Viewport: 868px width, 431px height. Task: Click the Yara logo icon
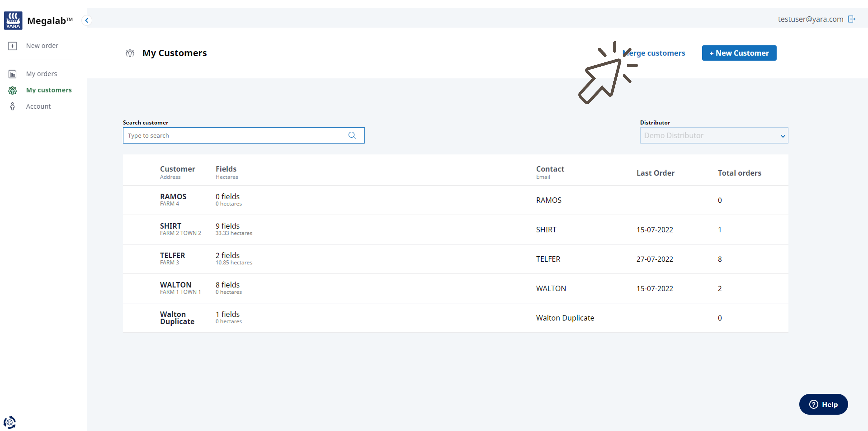(x=13, y=20)
